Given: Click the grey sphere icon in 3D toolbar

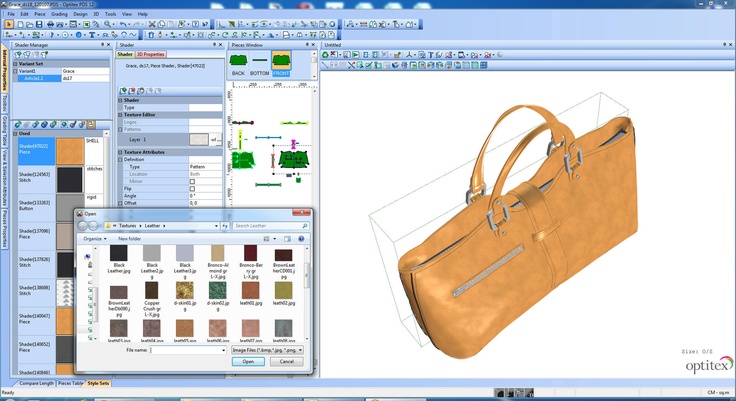Looking at the screenshot, I should coord(500,55).
